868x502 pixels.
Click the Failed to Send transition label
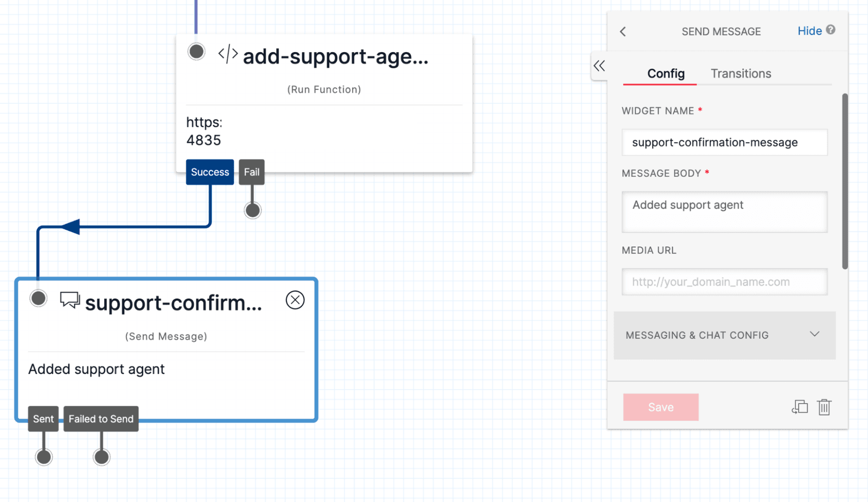(x=101, y=419)
